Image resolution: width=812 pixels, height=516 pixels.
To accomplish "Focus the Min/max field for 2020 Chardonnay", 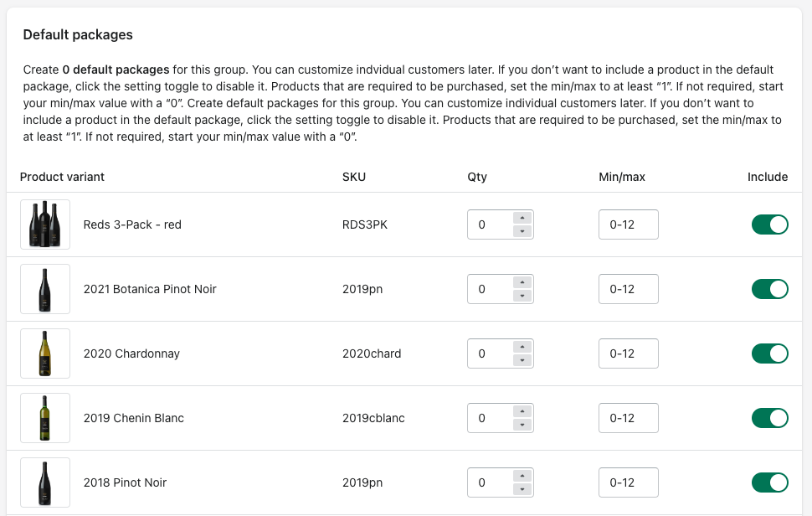I will [x=628, y=353].
